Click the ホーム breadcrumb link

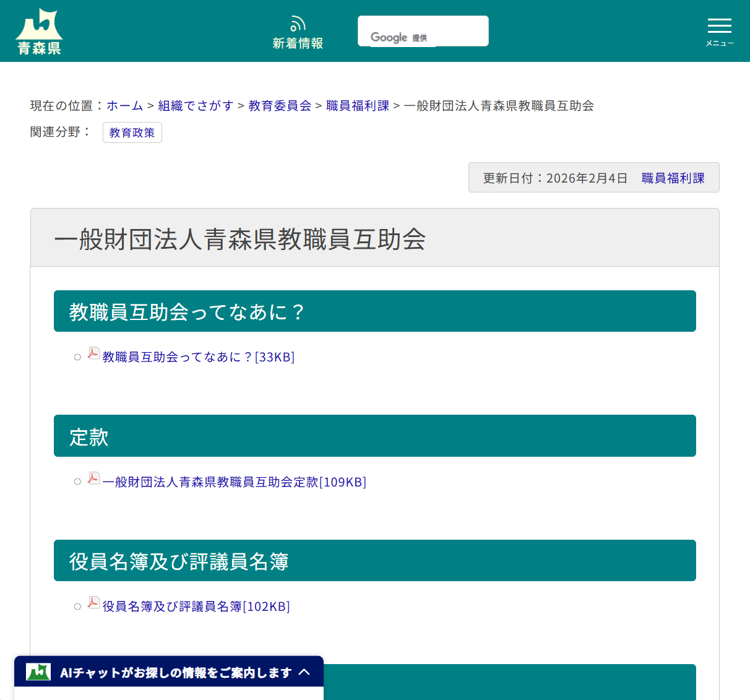pos(124,106)
